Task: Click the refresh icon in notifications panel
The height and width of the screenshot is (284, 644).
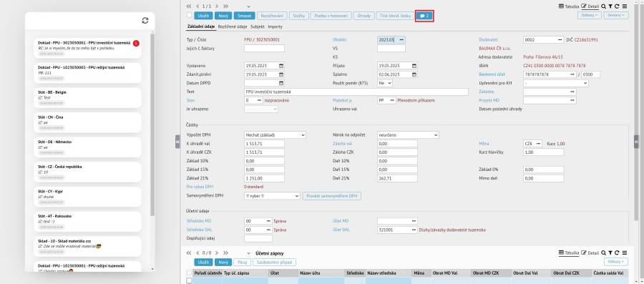Action: pyautogui.click(x=145, y=21)
